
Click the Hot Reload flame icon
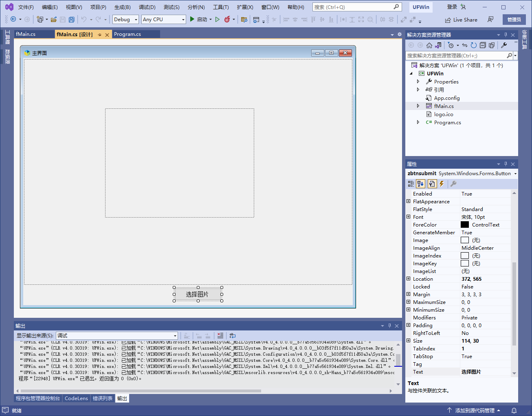pos(227,19)
